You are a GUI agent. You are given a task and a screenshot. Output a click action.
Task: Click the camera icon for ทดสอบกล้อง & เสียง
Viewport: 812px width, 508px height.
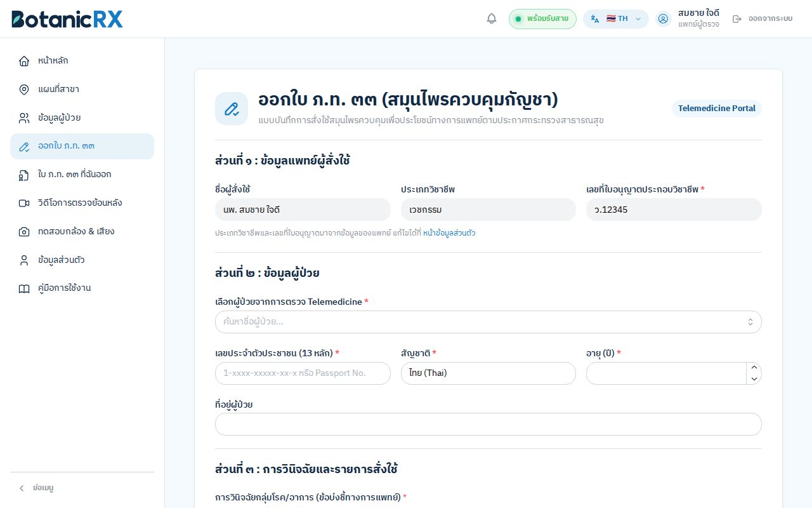click(24, 232)
